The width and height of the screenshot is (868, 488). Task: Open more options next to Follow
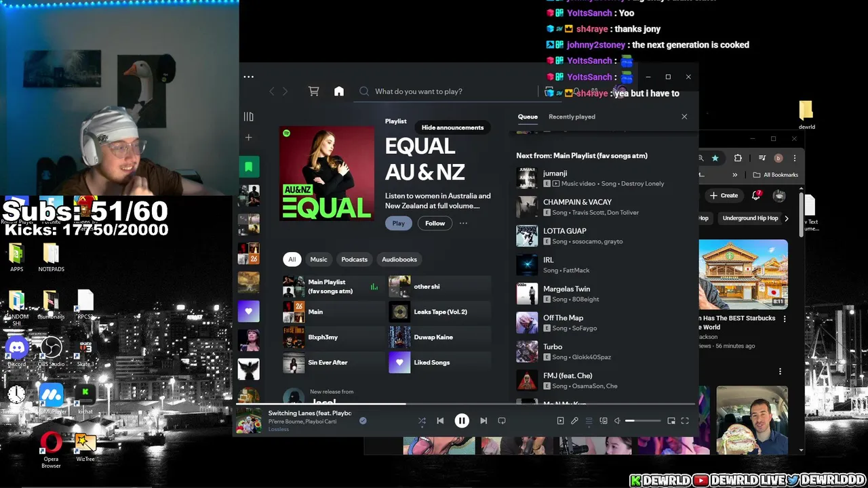tap(463, 223)
